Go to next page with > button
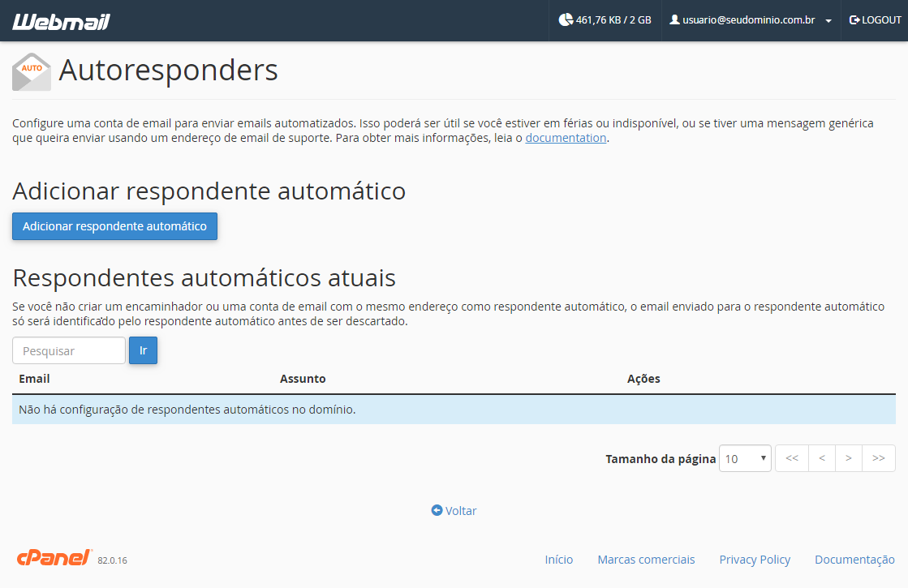Screen dimensions: 908x588 (848, 458)
